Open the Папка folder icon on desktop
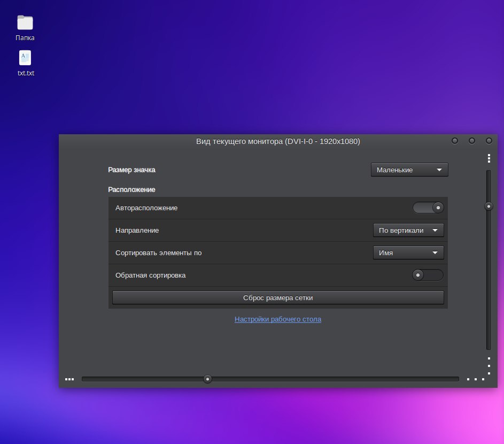This screenshot has width=504, height=444. click(x=25, y=23)
